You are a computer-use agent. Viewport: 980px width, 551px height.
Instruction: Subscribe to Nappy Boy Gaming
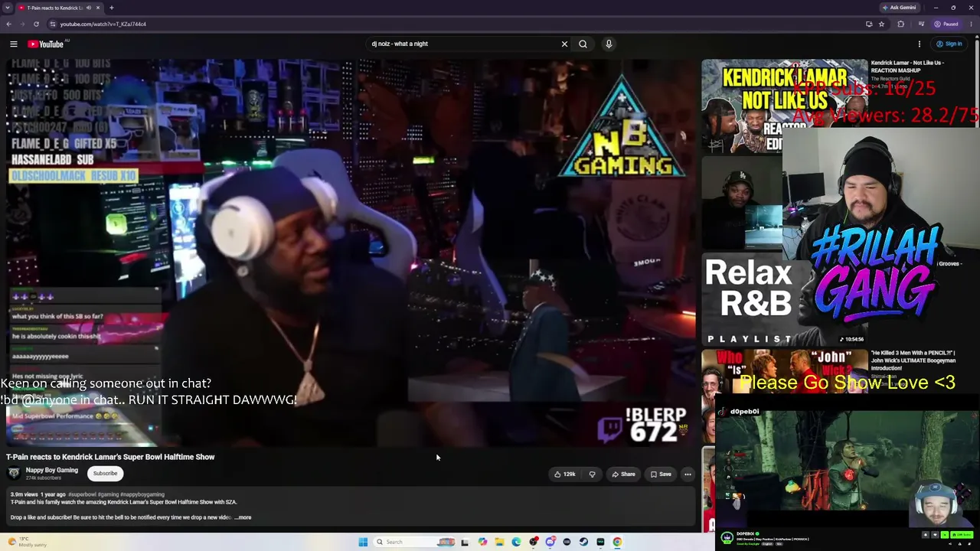(x=106, y=473)
